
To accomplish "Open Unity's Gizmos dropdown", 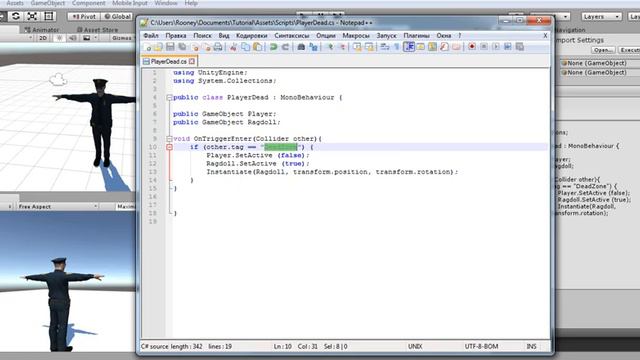I will [122, 38].
